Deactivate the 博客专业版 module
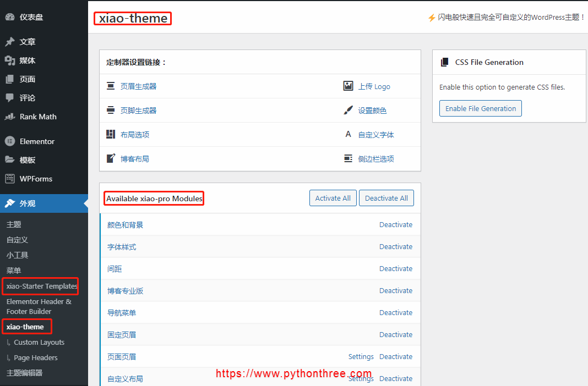 (396, 290)
